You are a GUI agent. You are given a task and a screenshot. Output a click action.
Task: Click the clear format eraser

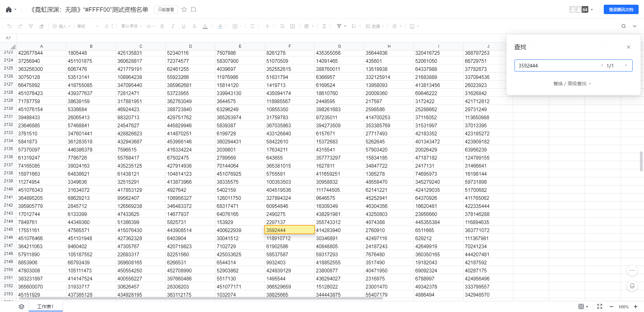click(42, 26)
